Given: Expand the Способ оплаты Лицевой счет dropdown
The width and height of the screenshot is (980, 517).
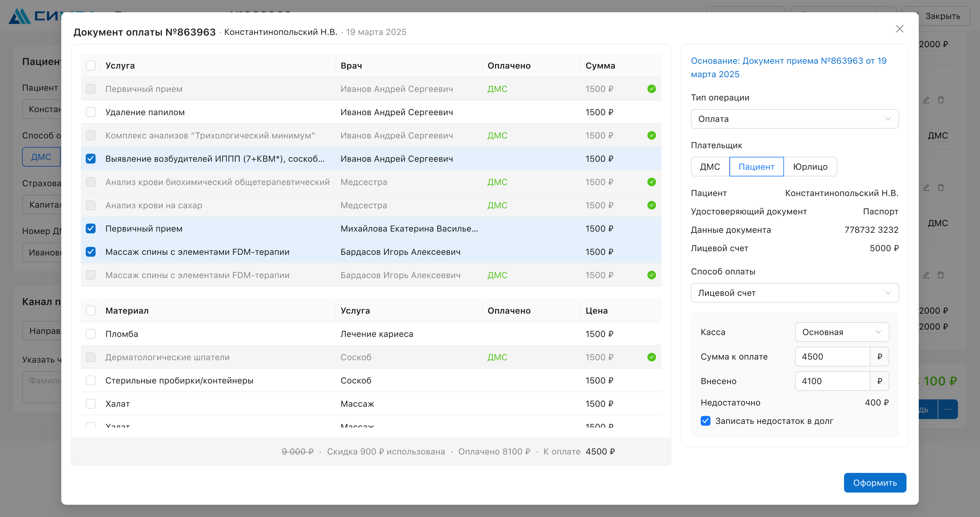Looking at the screenshot, I should (x=794, y=293).
